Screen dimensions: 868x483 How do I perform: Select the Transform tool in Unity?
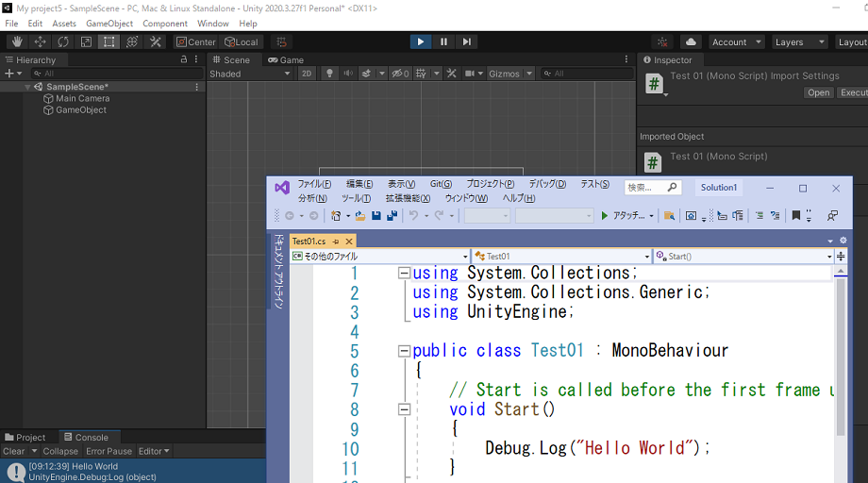tap(132, 42)
